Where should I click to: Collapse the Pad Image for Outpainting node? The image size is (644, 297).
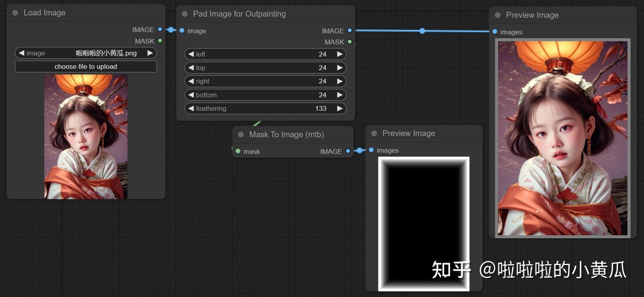click(x=184, y=14)
